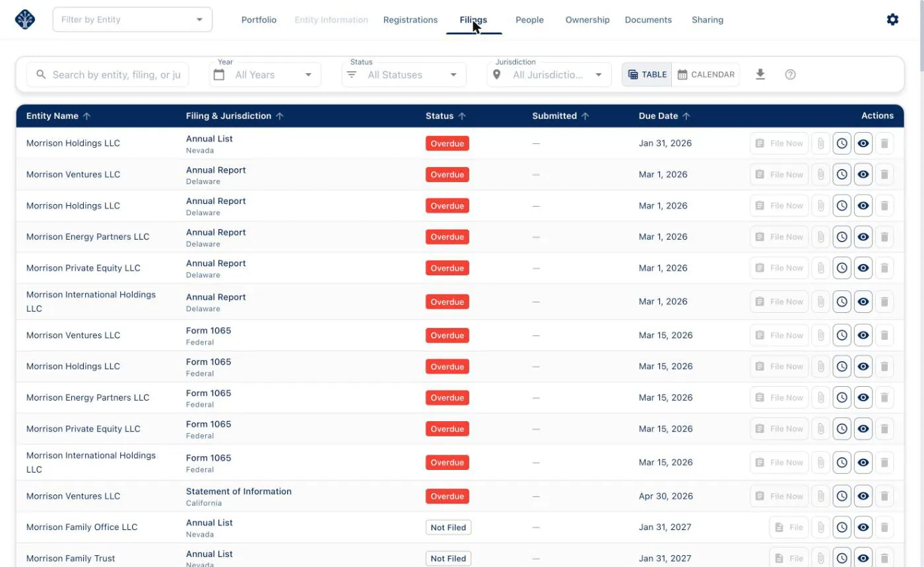Download filings with the download icon
924x567 pixels.
[x=760, y=75]
